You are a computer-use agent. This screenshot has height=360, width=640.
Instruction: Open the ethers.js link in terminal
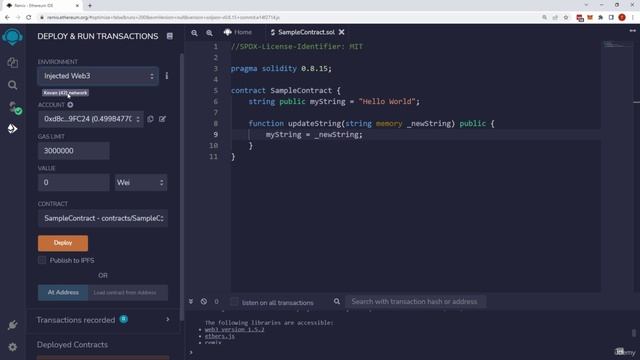(x=220, y=336)
